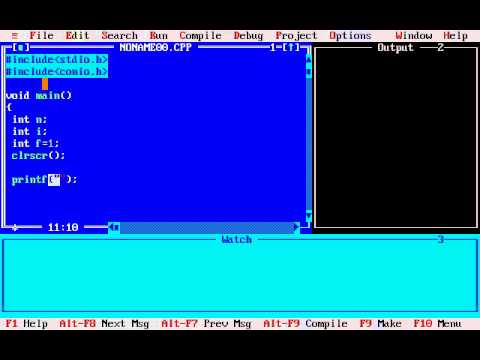Click the vertical scrollbar down arrow in editor
Image resolution: width=480 pixels, height=360 pixels.
309,216
